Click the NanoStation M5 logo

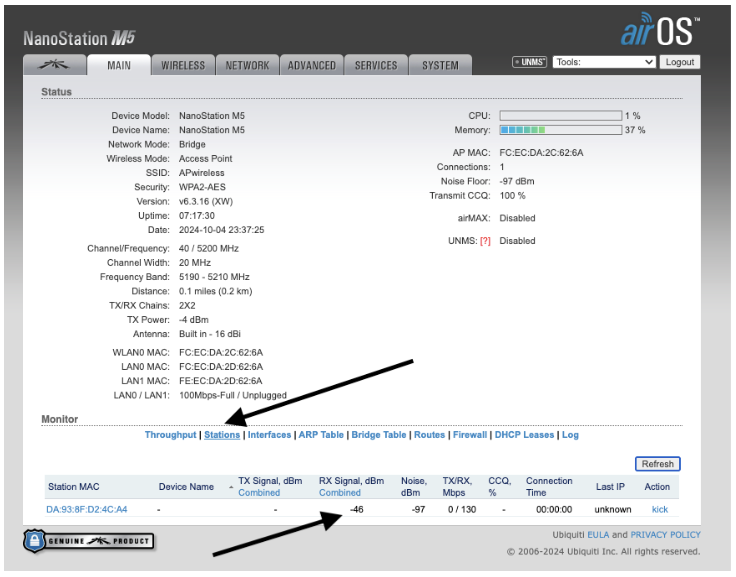79,38
